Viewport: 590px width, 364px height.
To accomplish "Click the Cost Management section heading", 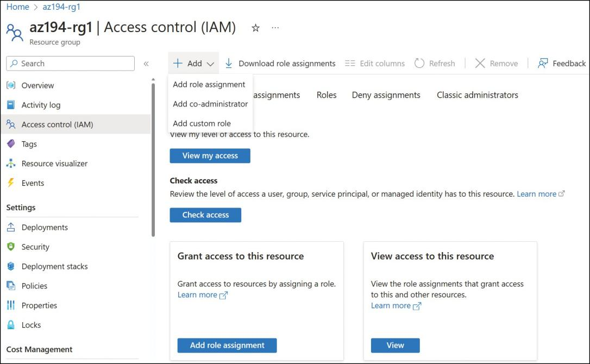I will tap(39, 349).
